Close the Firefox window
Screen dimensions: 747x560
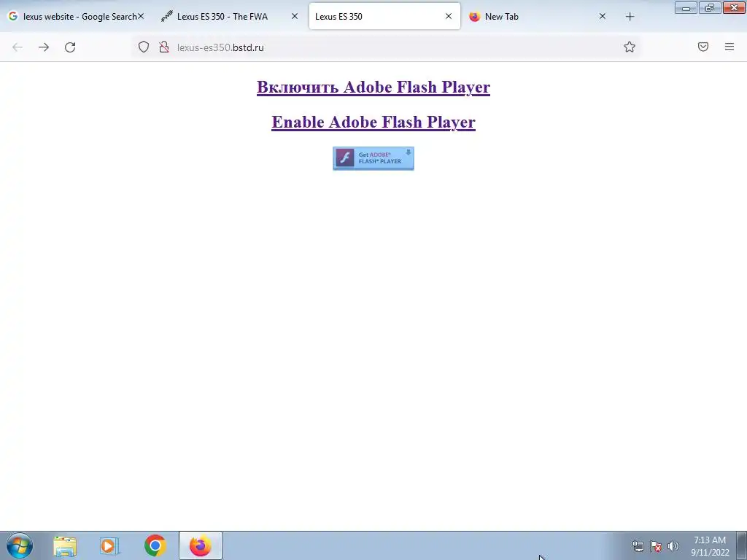pos(734,7)
